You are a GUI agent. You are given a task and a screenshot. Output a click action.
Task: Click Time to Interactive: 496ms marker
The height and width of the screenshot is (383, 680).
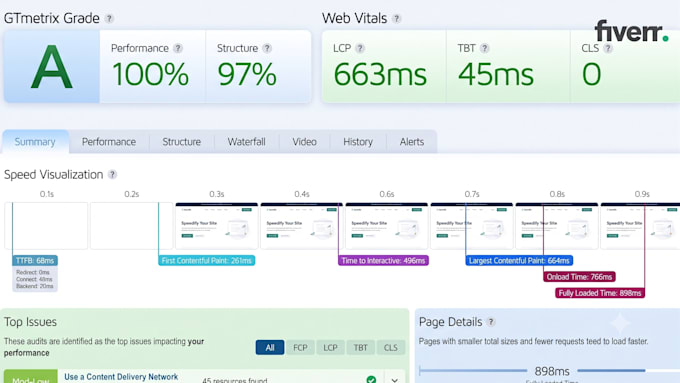(383, 261)
